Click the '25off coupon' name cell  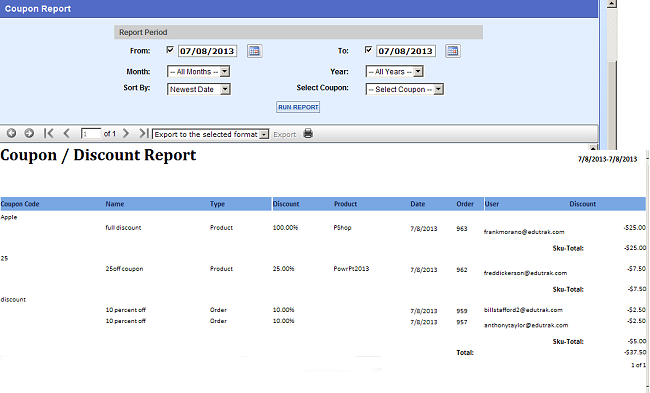click(124, 269)
